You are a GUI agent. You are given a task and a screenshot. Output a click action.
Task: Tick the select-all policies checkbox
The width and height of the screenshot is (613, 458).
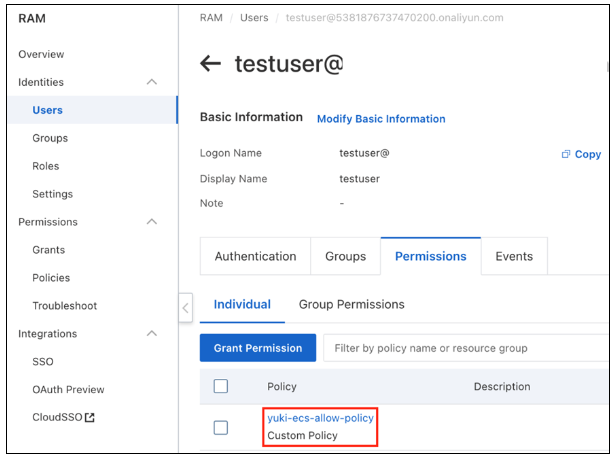[x=221, y=386]
